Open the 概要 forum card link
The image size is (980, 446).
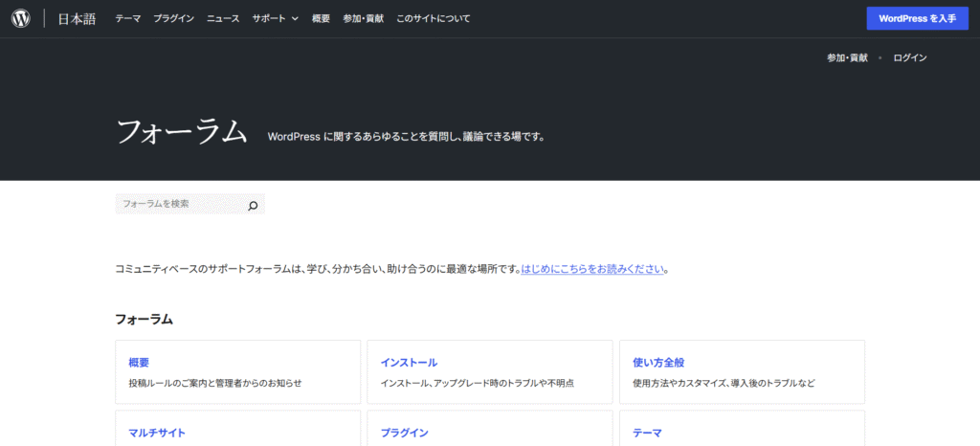click(x=139, y=363)
